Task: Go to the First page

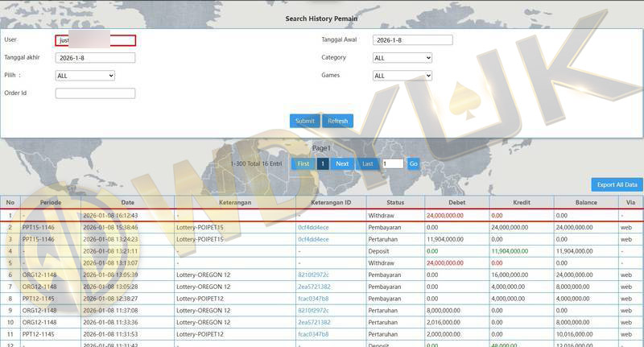Action: pyautogui.click(x=303, y=163)
